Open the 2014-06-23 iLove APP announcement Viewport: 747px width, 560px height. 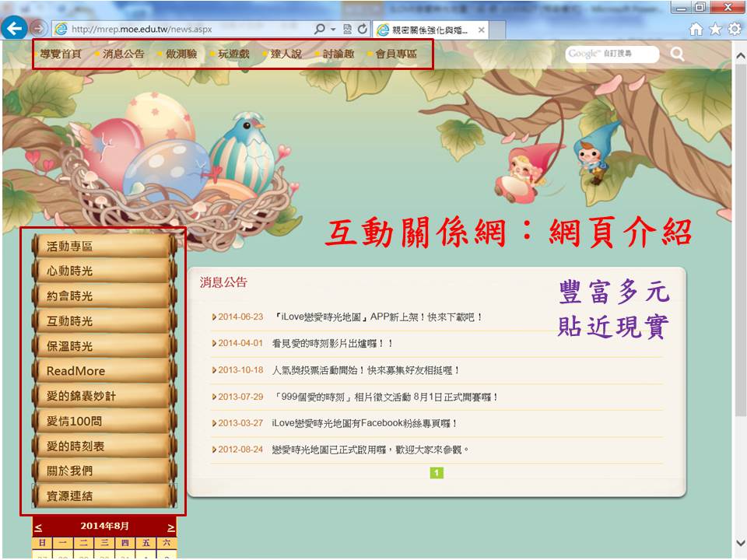pos(378,317)
